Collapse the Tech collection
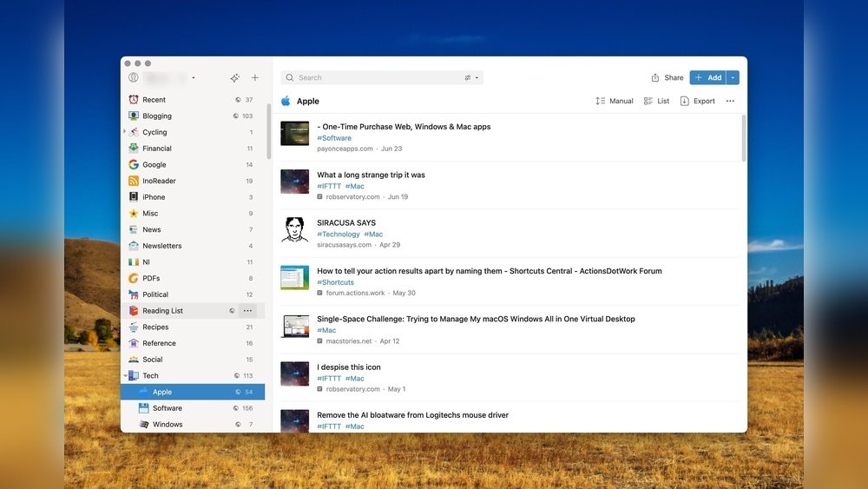Image resolution: width=868 pixels, height=489 pixels. click(x=124, y=375)
